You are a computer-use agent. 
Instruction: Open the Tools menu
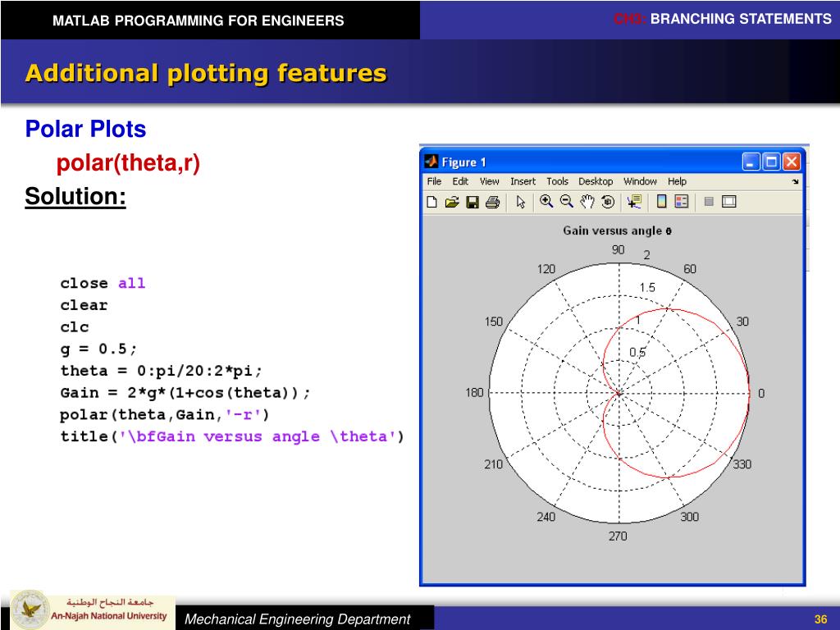click(x=557, y=181)
